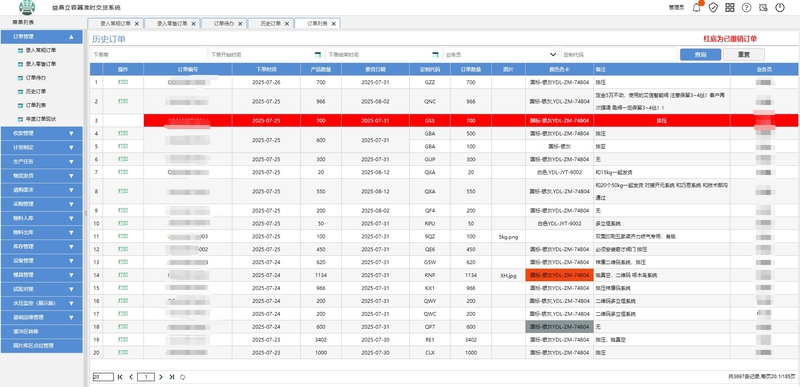The width and height of the screenshot is (800, 387).
Task: Click the 订单编号 column header
Action: (188, 69)
